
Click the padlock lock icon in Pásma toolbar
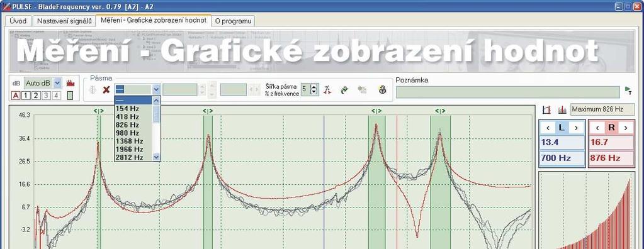pyautogui.click(x=382, y=89)
